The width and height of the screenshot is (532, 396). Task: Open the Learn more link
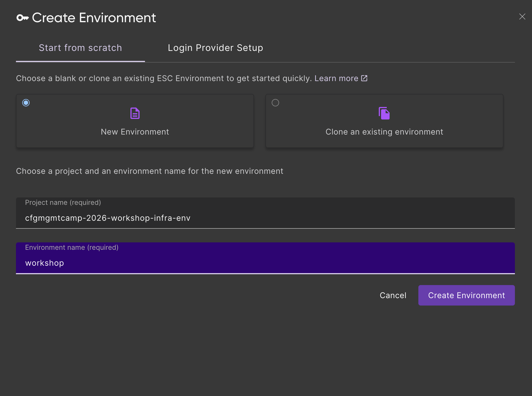pyautogui.click(x=336, y=78)
